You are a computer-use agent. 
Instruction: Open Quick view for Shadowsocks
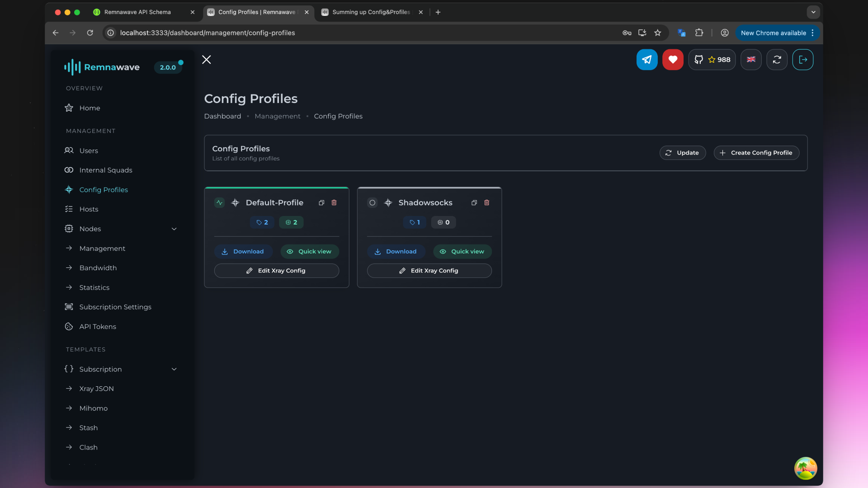[x=462, y=251]
